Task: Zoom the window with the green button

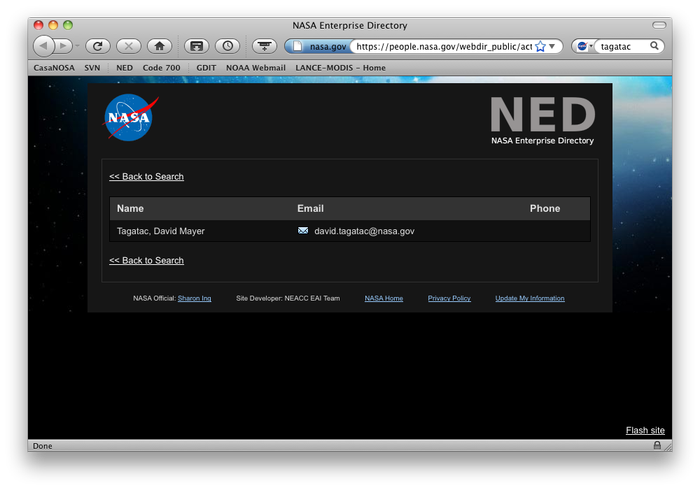Action: (68, 25)
